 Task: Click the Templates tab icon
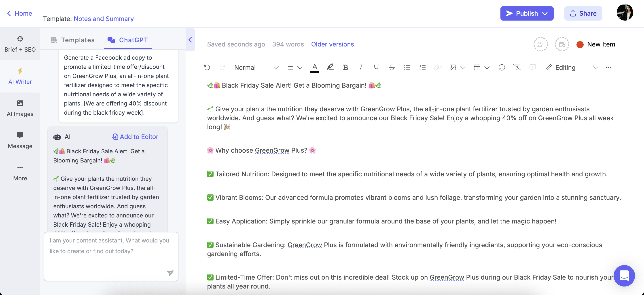(54, 40)
